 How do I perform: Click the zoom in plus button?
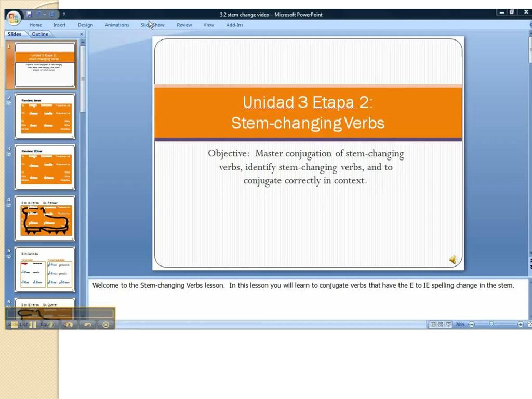click(x=521, y=324)
